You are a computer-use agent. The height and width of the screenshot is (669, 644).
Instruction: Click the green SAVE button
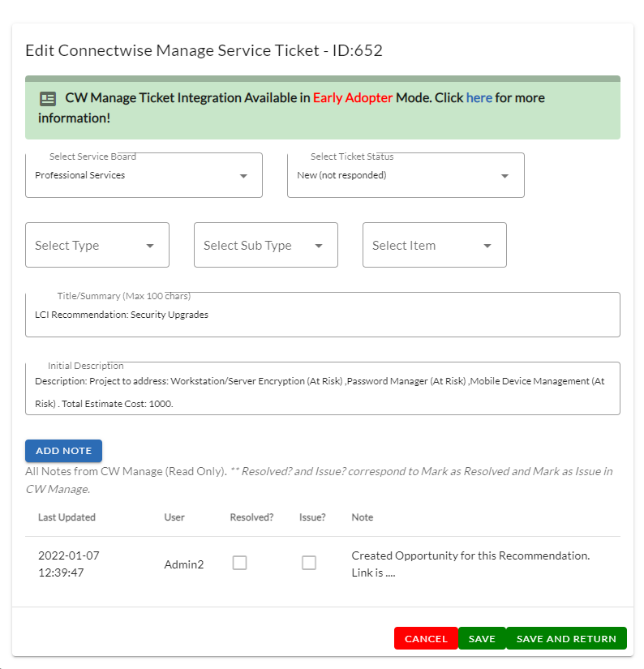(482, 639)
